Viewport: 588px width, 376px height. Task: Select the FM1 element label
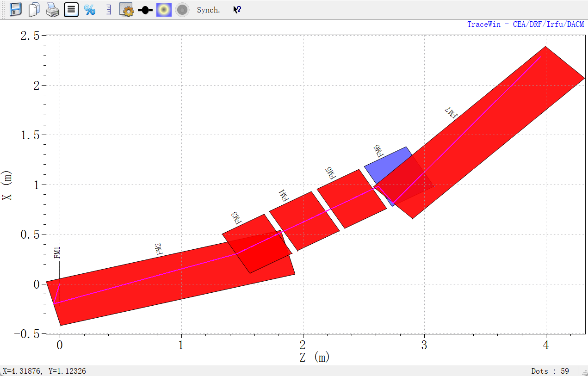click(x=57, y=253)
